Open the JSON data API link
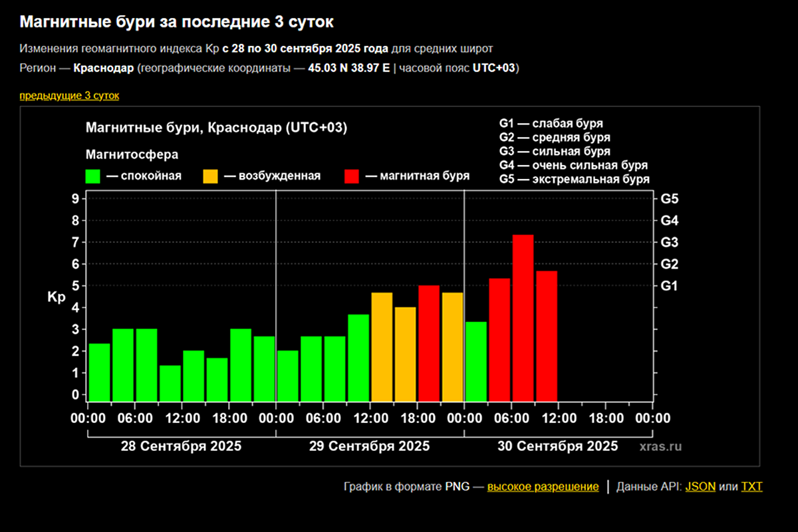 coord(700,487)
